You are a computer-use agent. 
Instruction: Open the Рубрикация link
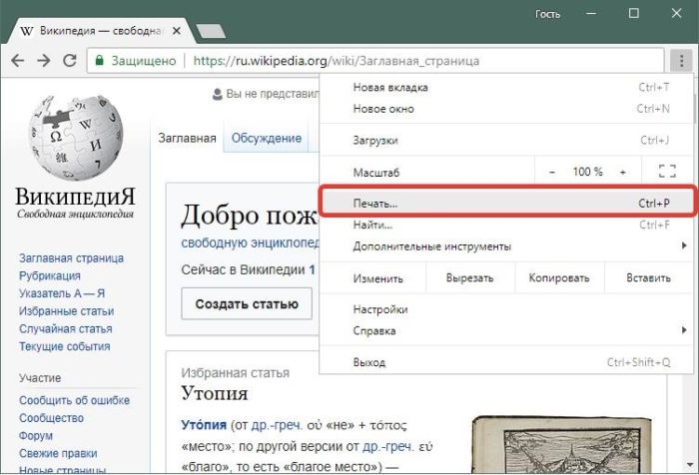tap(49, 276)
